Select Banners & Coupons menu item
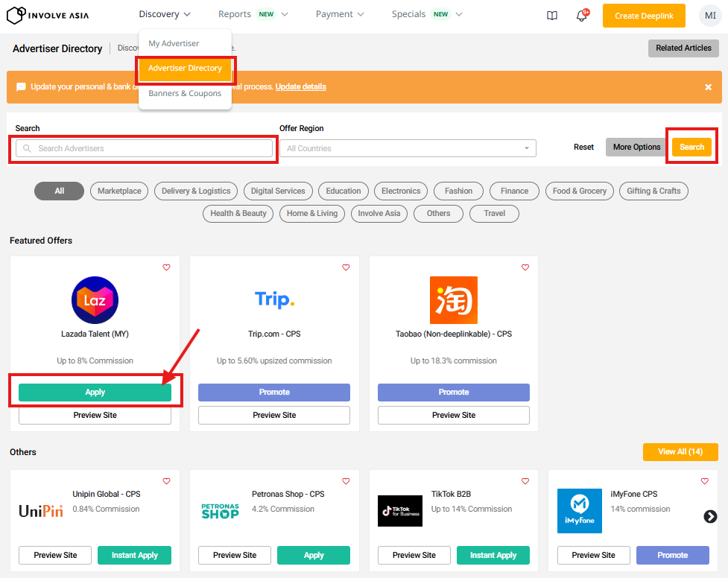728x578 pixels. 185,94
